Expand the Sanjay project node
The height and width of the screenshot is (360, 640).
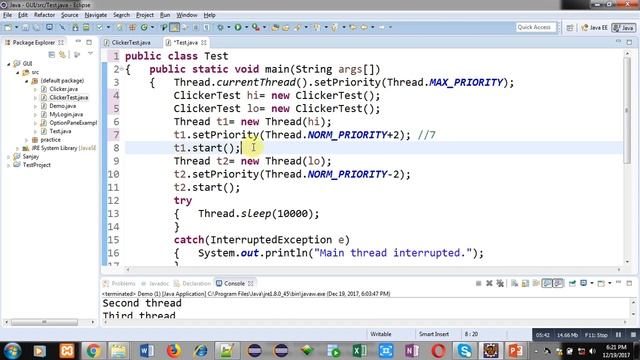click(x=9, y=157)
